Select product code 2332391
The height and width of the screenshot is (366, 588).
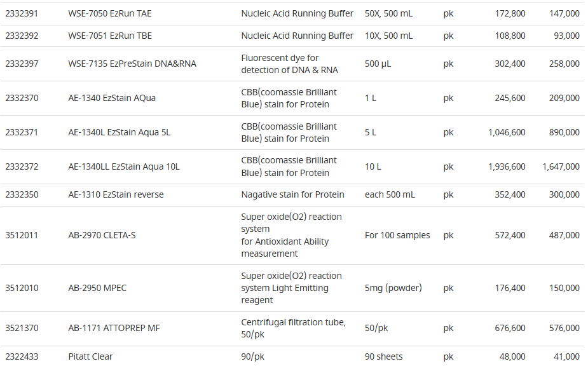tap(22, 13)
